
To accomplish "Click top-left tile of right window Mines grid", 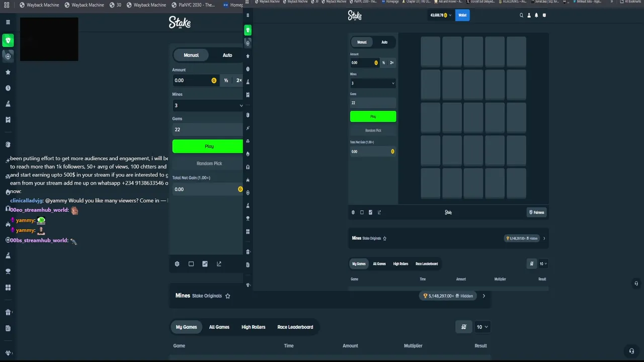I will pos(431,51).
